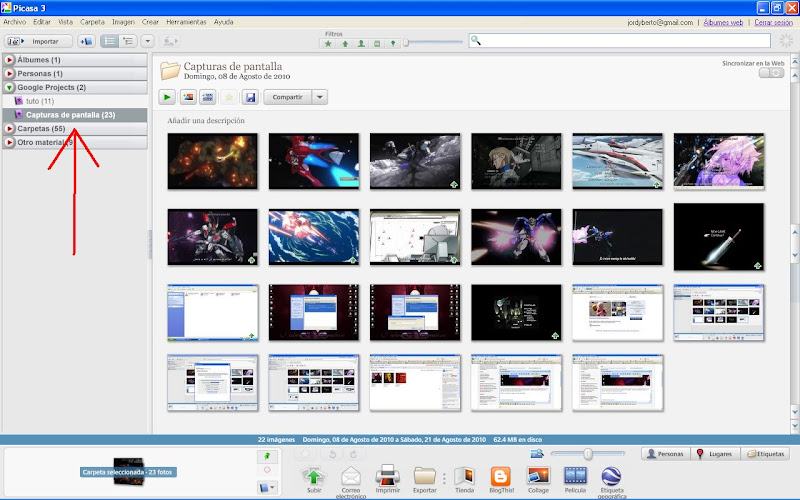The height and width of the screenshot is (500, 800).
Task: Select the pink-haired character thumbnail
Action: (719, 161)
